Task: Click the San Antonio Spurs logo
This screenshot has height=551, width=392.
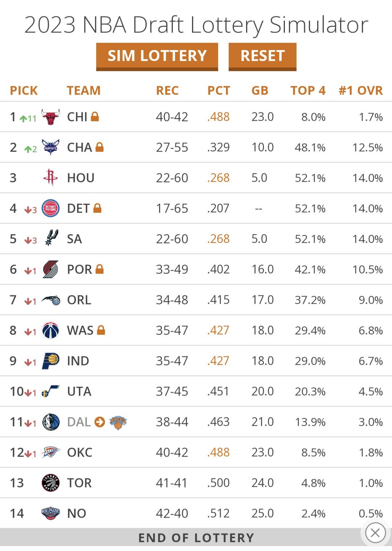Action: pos(51,238)
